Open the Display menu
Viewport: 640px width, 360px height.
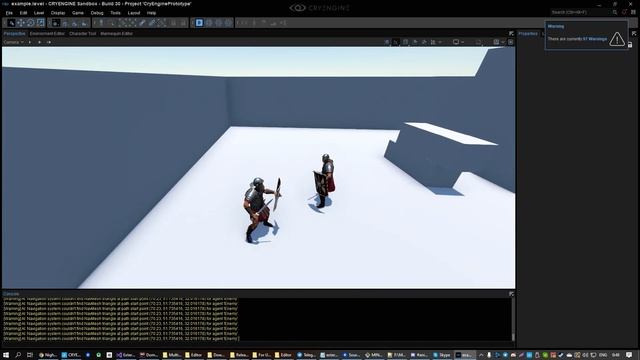pos(58,13)
